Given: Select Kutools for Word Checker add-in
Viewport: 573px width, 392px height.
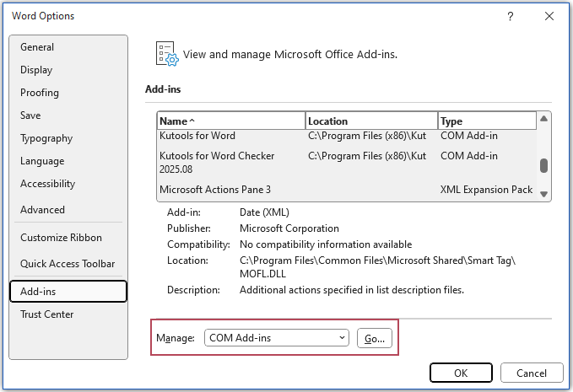Looking at the screenshot, I should point(230,162).
